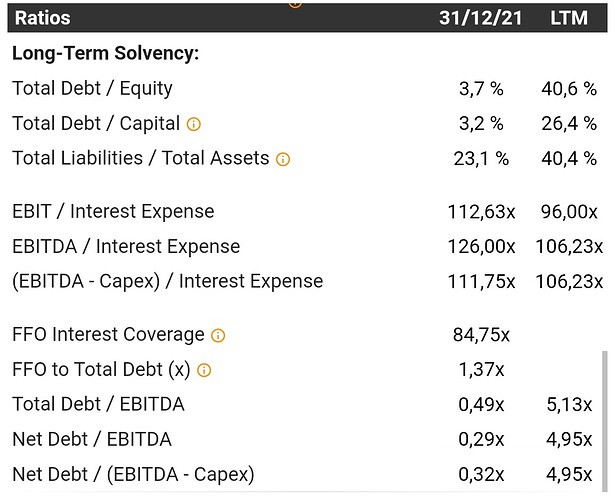The image size is (615, 499).
Task: Click the Total Debt / Equity row label
Action: pos(92,88)
